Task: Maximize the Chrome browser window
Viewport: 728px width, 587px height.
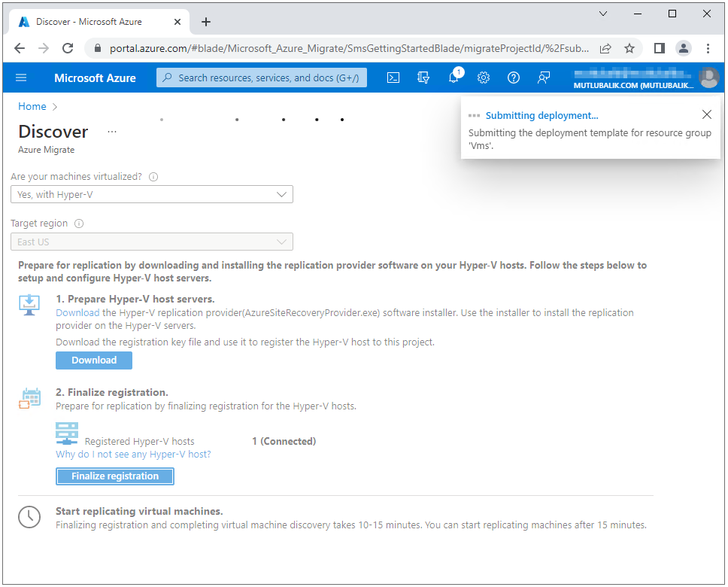Action: (x=672, y=14)
